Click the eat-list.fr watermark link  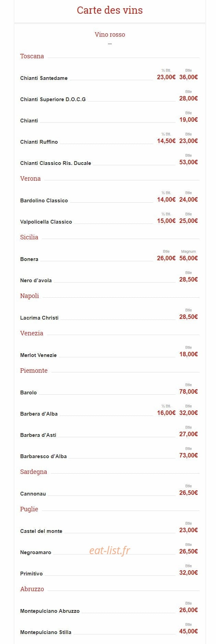coord(110,550)
